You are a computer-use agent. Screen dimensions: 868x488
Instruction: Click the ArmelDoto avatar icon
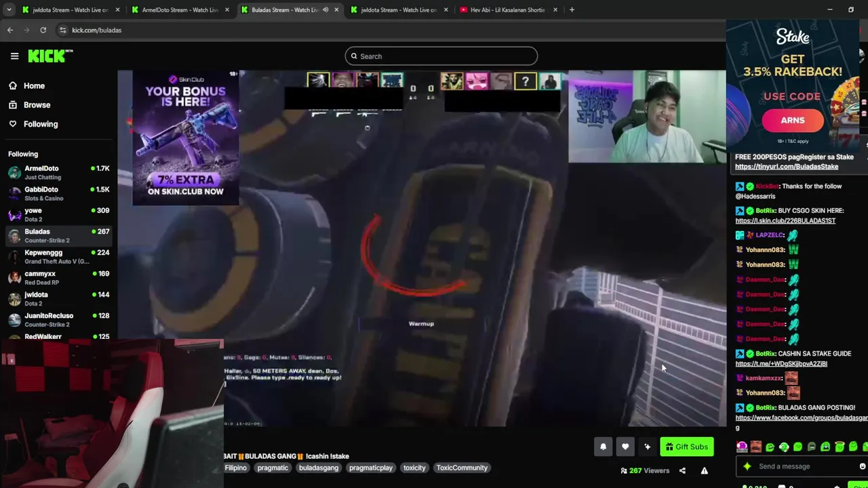point(14,172)
